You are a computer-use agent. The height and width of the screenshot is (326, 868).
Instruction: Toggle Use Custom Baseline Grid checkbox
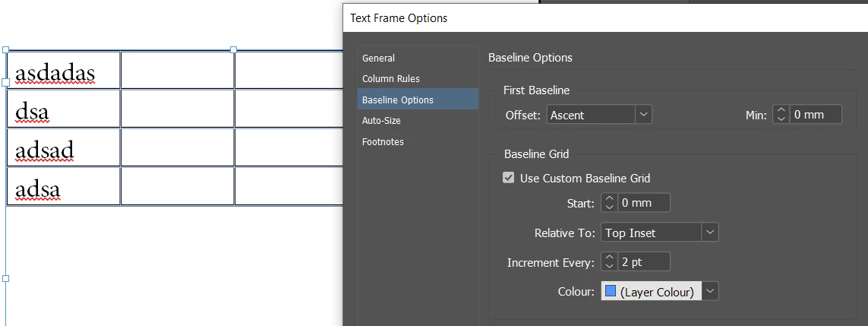pyautogui.click(x=509, y=178)
